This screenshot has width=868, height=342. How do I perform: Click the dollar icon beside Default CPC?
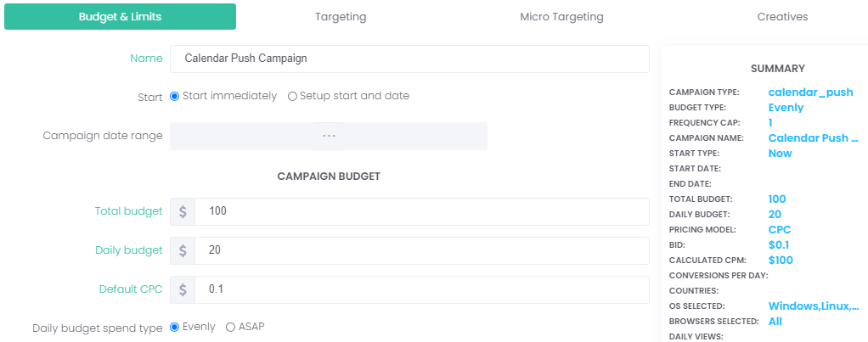coord(183,289)
